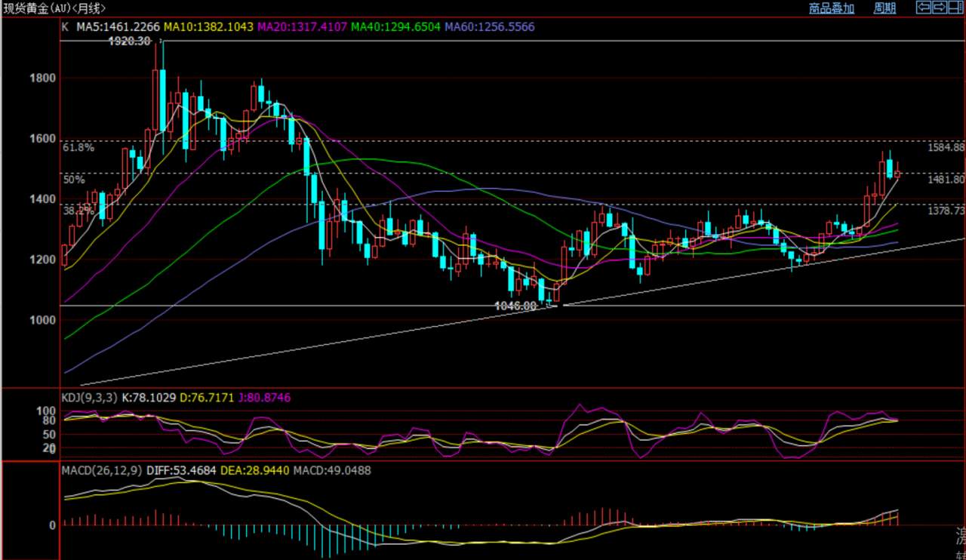966x560 pixels.
Task: Click the 1584.88 price level value
Action: [946, 147]
